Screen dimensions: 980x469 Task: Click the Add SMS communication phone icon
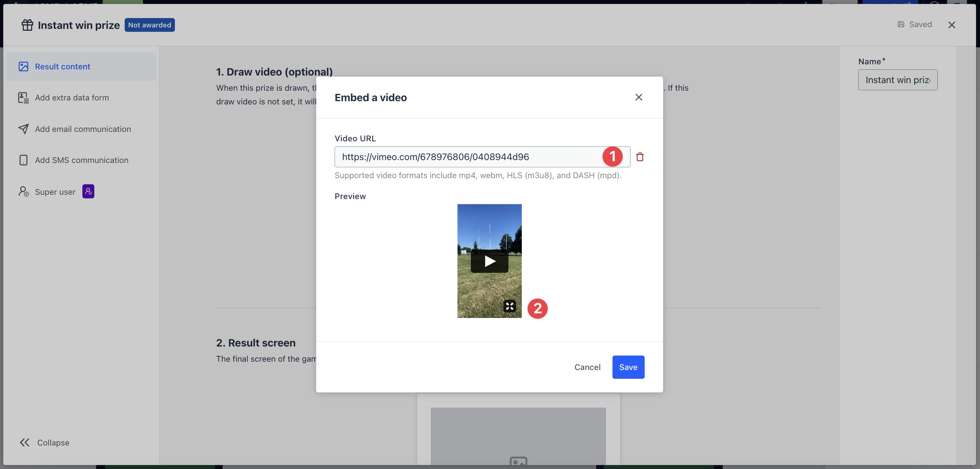pos(23,160)
